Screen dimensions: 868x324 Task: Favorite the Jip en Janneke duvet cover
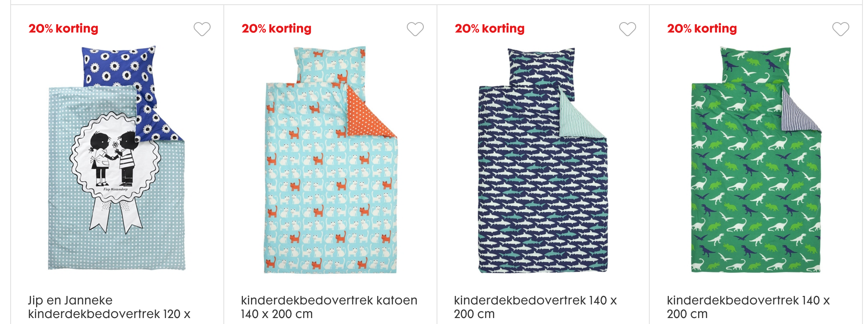(202, 29)
